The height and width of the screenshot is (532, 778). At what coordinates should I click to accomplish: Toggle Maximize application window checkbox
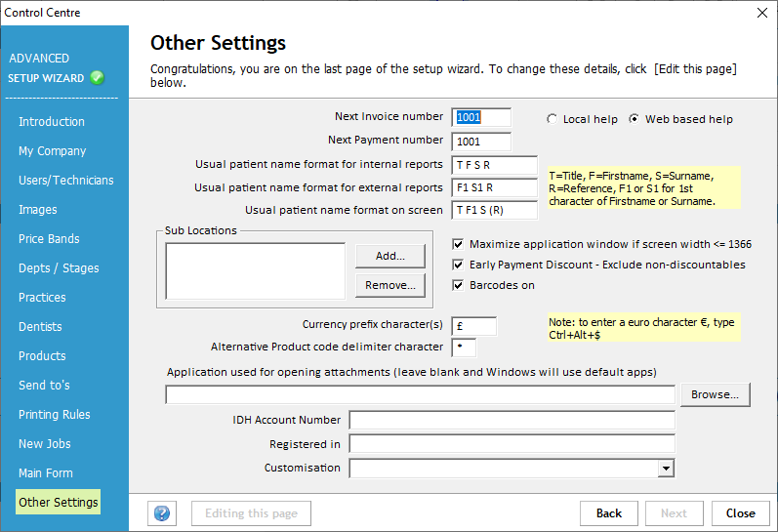(459, 244)
